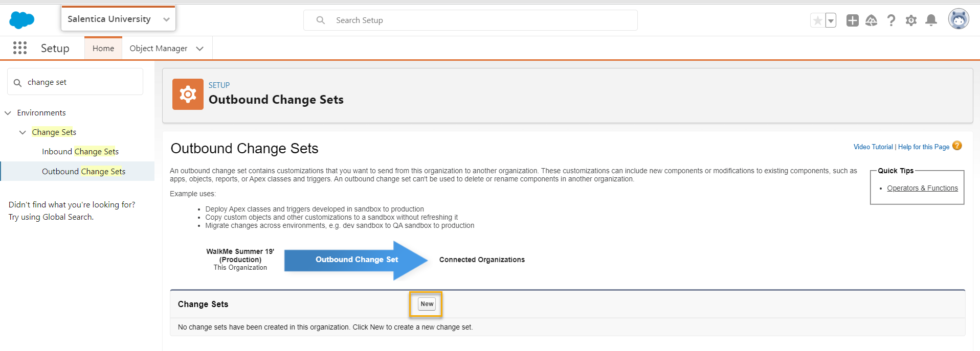Click the Salesforce cloud logo

click(x=22, y=20)
